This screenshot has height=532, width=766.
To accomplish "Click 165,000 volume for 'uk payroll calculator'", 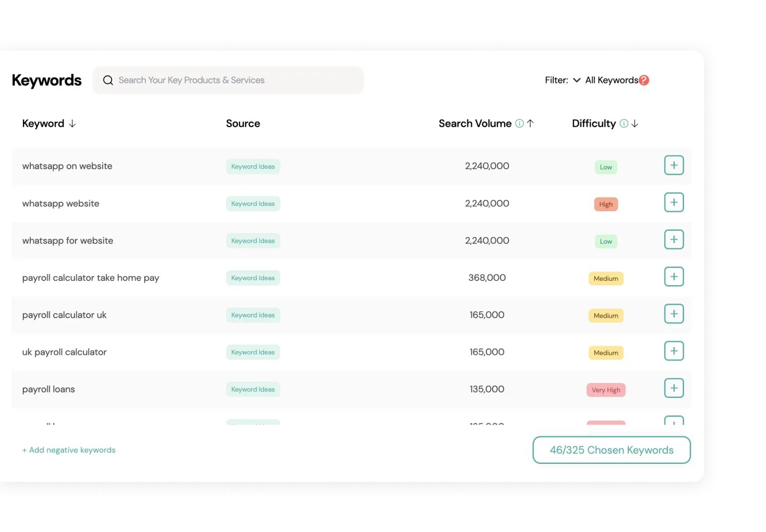I will coord(487,352).
